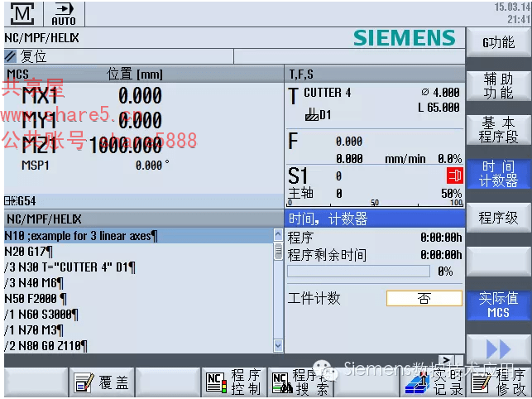Image resolution: width=532 pixels, height=399 pixels.
Task: Click the AUTO mode icon
Action: pyautogui.click(x=63, y=14)
